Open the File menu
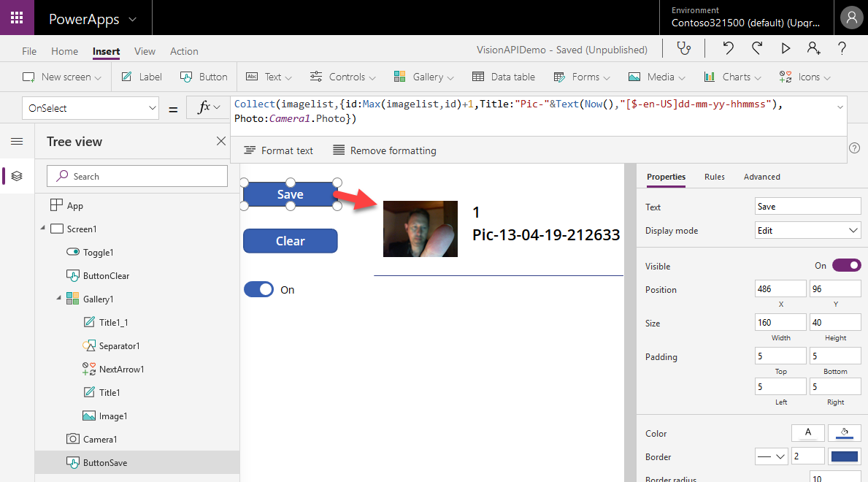 click(x=29, y=51)
